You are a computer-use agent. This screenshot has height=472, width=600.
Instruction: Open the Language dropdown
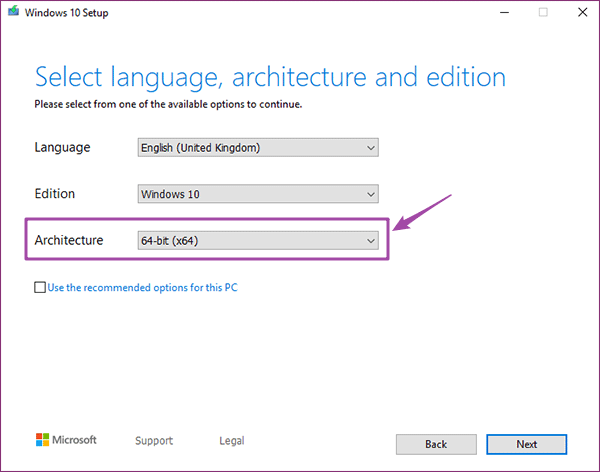258,147
